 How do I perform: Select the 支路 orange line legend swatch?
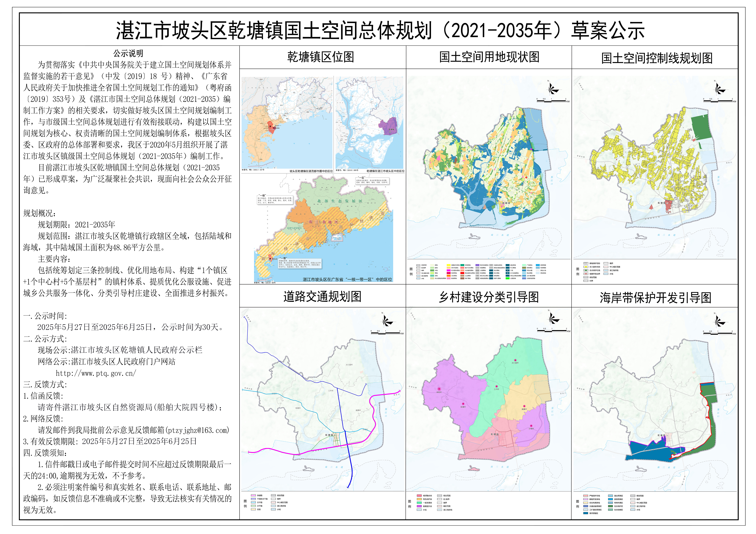click(253, 509)
